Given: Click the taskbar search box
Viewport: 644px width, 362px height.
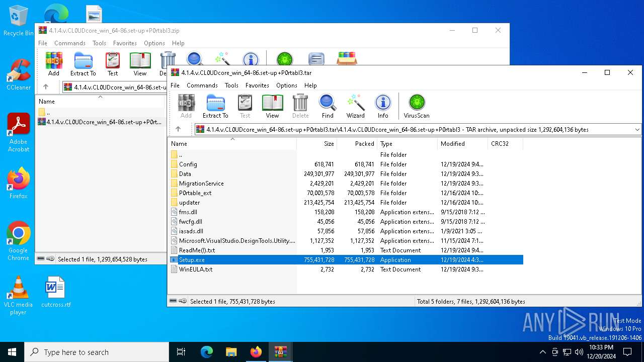Looking at the screenshot, I should (97, 352).
